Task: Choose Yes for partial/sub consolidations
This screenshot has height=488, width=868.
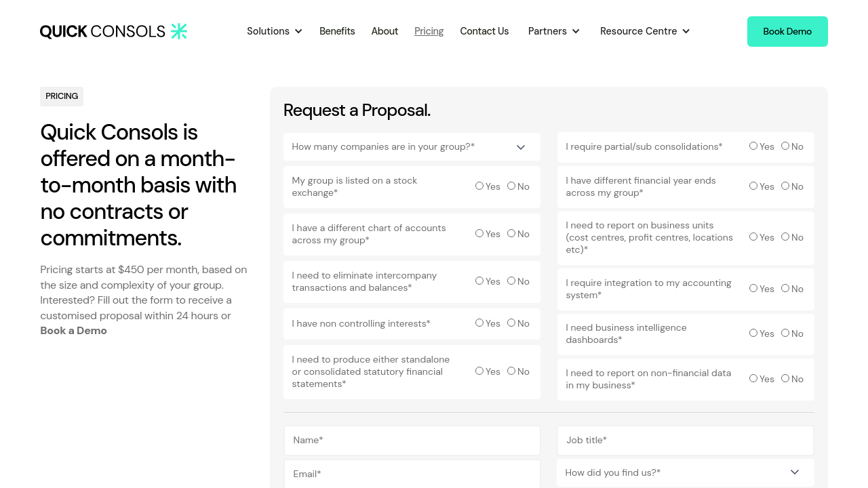Action: [x=753, y=146]
